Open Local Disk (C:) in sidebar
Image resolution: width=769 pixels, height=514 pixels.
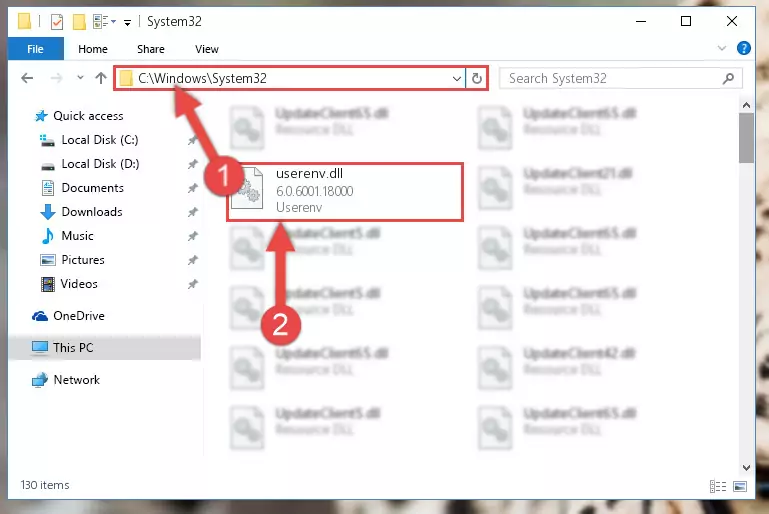pos(100,140)
